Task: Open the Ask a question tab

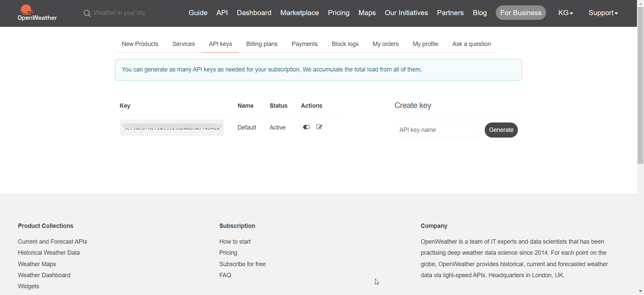Action: (471, 44)
